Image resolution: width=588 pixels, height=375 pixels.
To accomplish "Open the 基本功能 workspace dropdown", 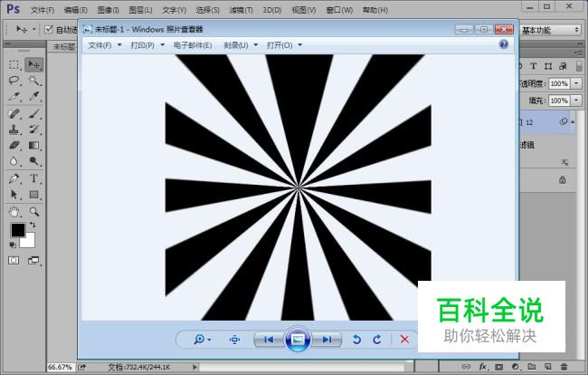I will (550, 30).
